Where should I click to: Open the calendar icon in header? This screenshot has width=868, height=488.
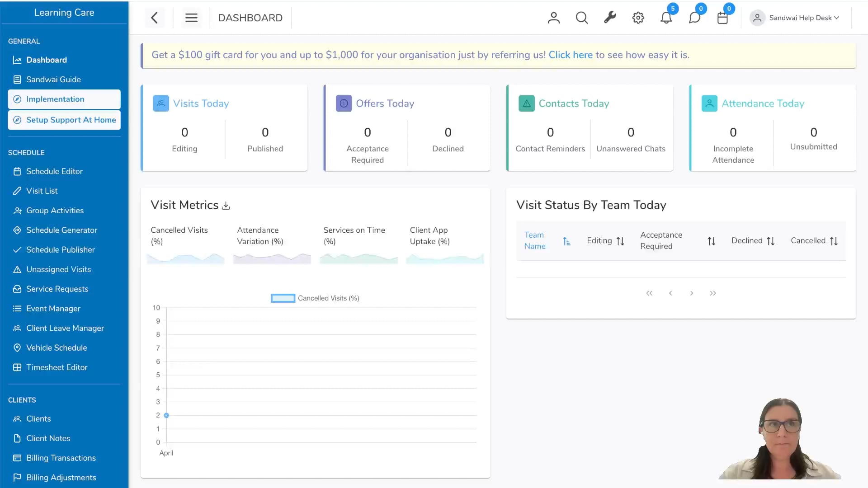(722, 18)
